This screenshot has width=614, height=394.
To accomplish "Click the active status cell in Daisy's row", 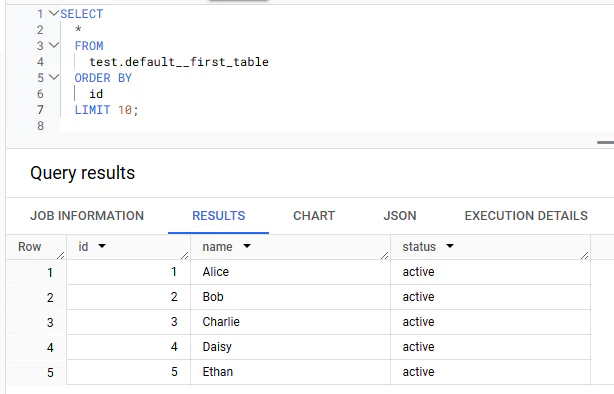I will 491,347.
